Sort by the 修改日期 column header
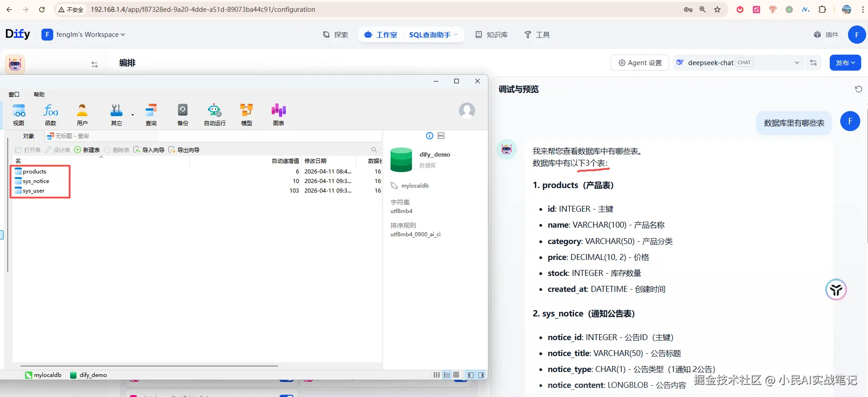868x397 pixels. (x=328, y=161)
